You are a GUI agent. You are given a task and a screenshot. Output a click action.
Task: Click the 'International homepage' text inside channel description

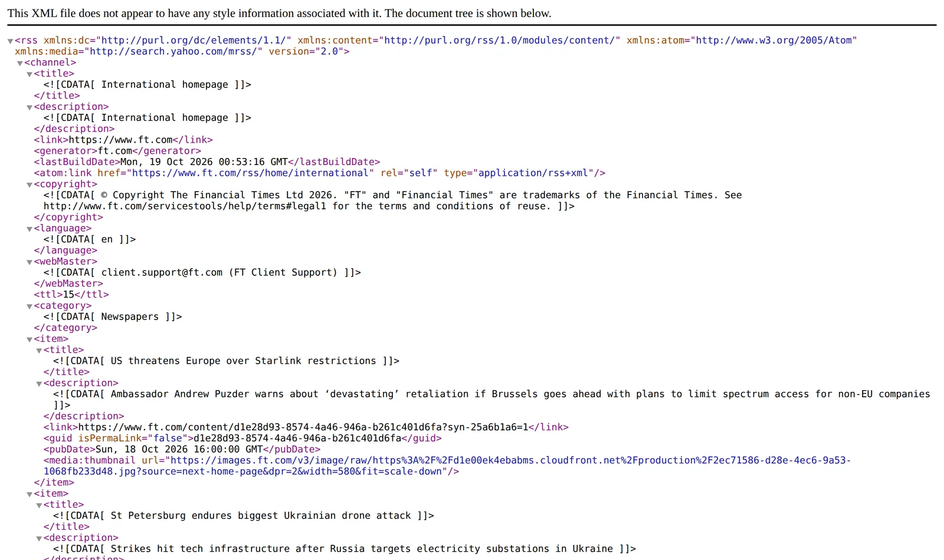(165, 118)
